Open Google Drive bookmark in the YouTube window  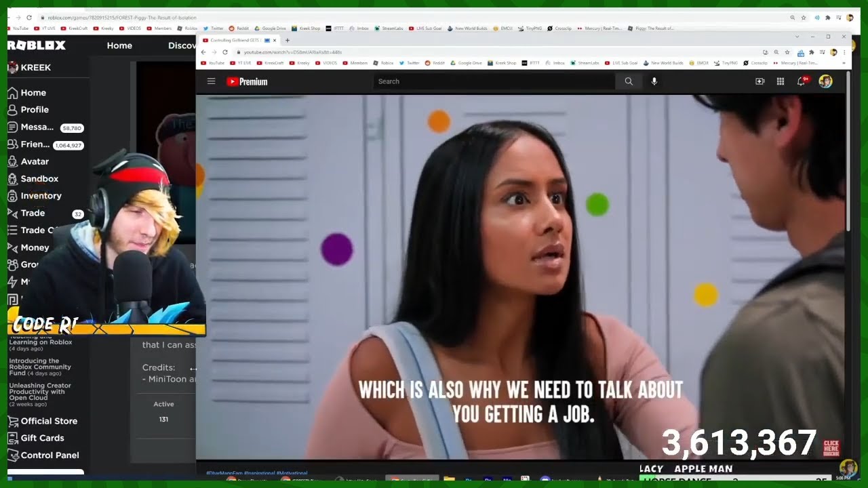tap(466, 63)
